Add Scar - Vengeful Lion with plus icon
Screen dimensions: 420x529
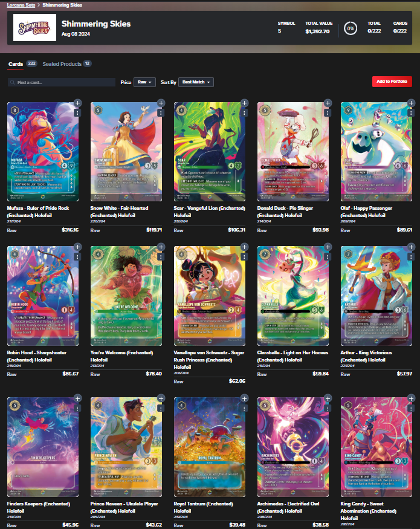click(x=244, y=103)
